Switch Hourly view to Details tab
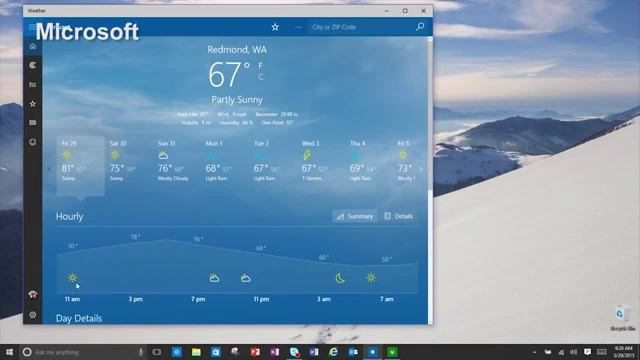640x360 pixels. coord(399,216)
